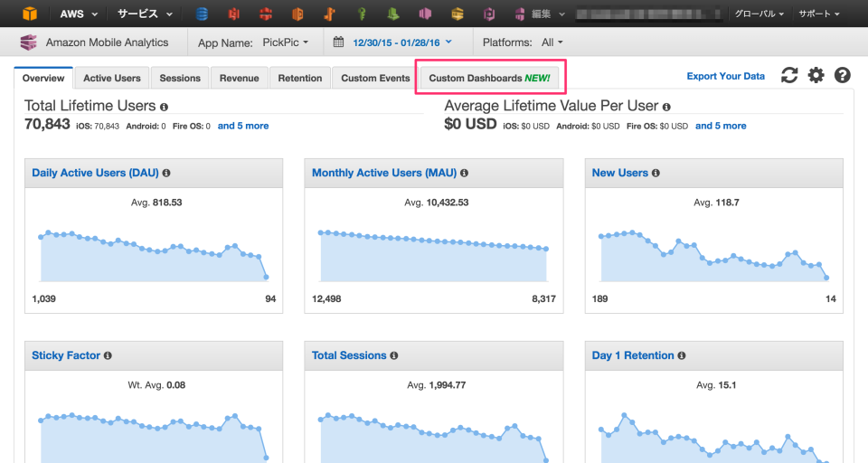This screenshot has width=868, height=463.
Task: Click the Export Your Data link
Action: coord(726,77)
